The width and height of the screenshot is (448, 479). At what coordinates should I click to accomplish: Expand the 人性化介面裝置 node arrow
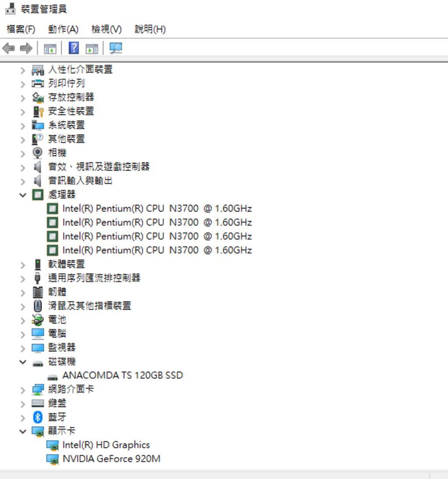(23, 70)
